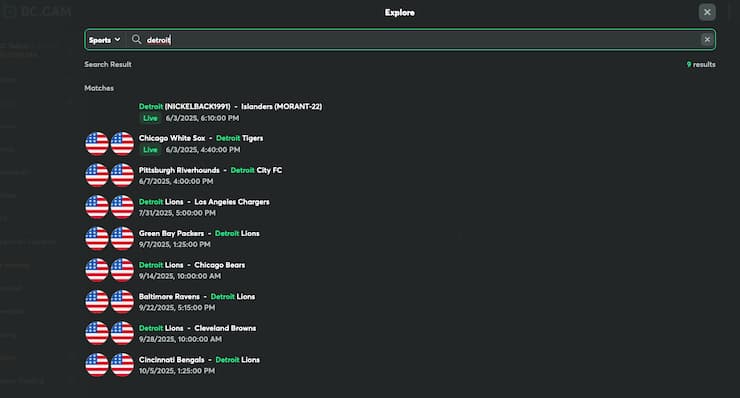Click second flag icon of Ravens row

pyautogui.click(x=122, y=302)
